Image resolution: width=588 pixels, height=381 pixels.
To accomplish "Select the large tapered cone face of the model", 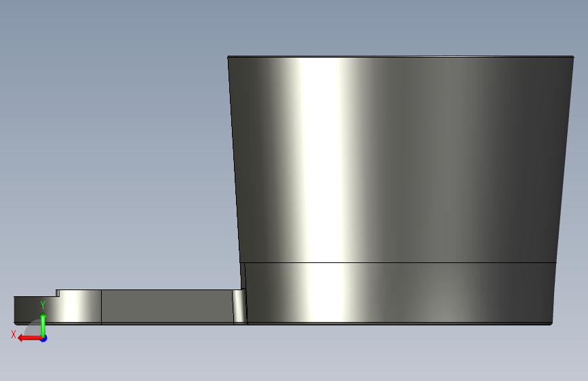I will [401, 160].
